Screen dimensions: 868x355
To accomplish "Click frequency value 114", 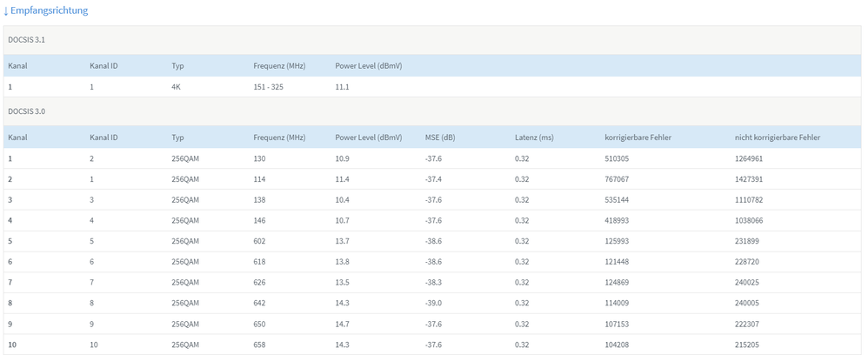I will click(x=259, y=179).
